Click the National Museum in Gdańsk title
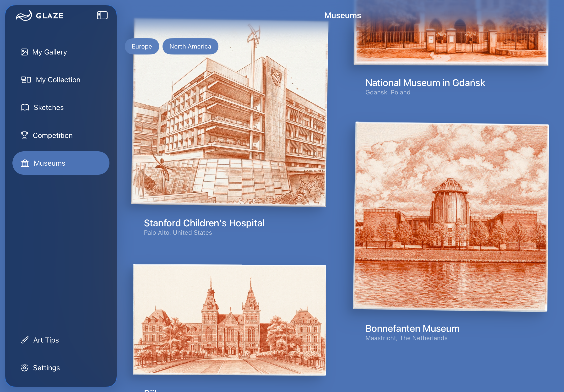The image size is (564, 392). pyautogui.click(x=425, y=83)
